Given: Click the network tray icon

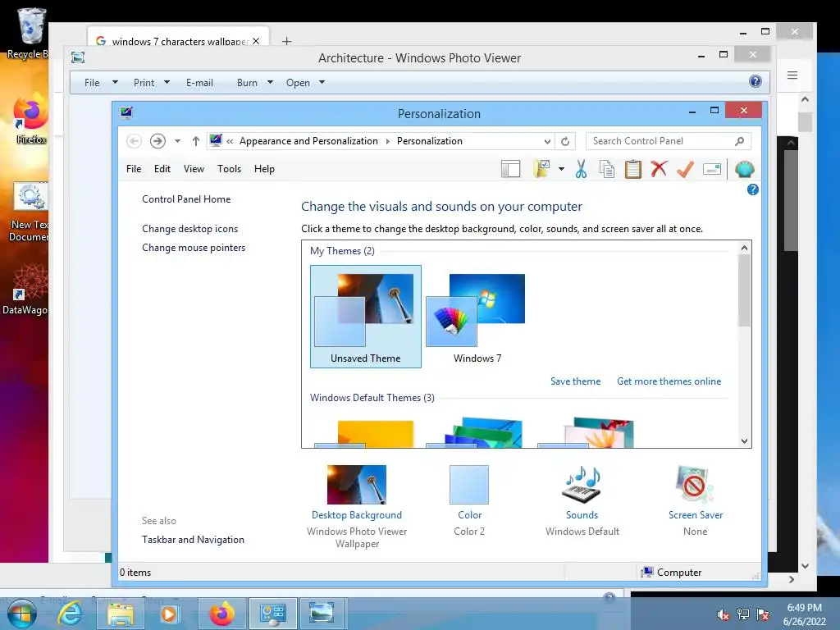Looking at the screenshot, I should coord(743,614).
